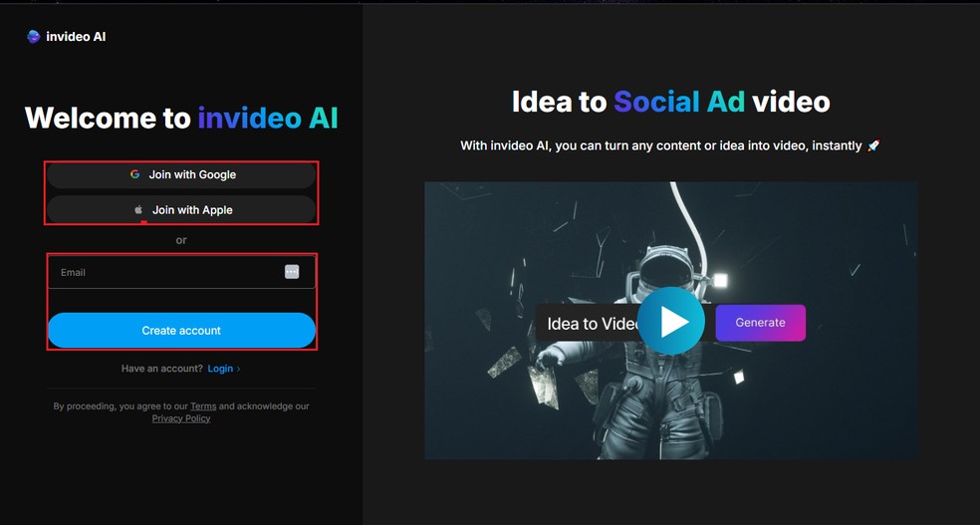Open the Privacy Policy link

[181, 418]
